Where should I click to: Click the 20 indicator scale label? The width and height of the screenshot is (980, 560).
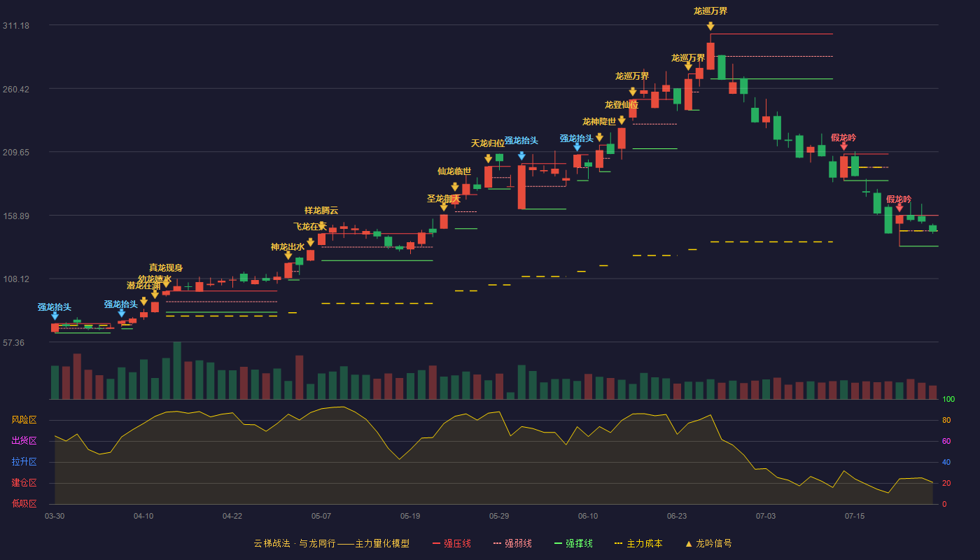tap(946, 483)
